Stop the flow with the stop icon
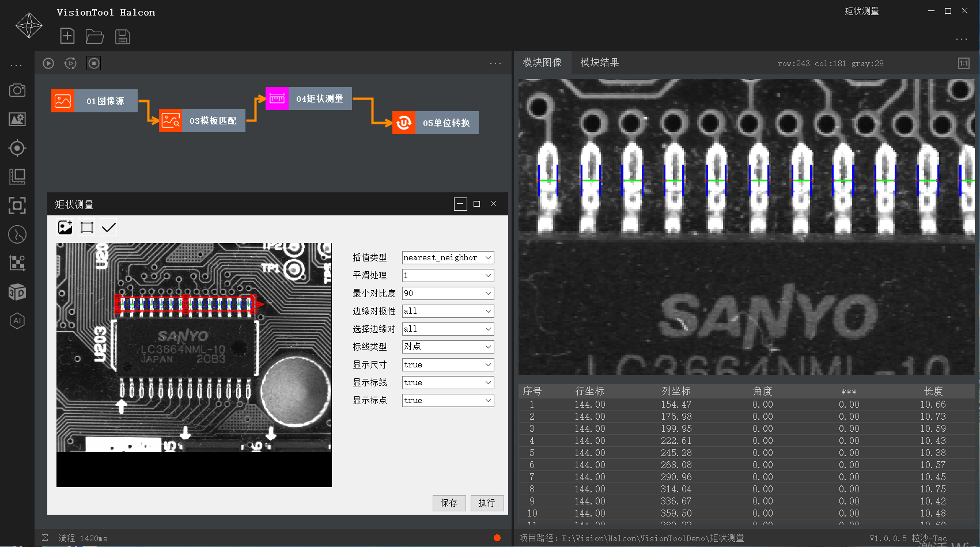Image resolution: width=980 pixels, height=547 pixels. coord(93,63)
